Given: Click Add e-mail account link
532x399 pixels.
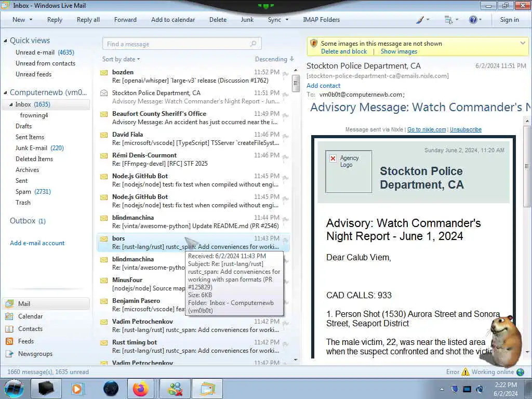Looking at the screenshot, I should [x=37, y=243].
